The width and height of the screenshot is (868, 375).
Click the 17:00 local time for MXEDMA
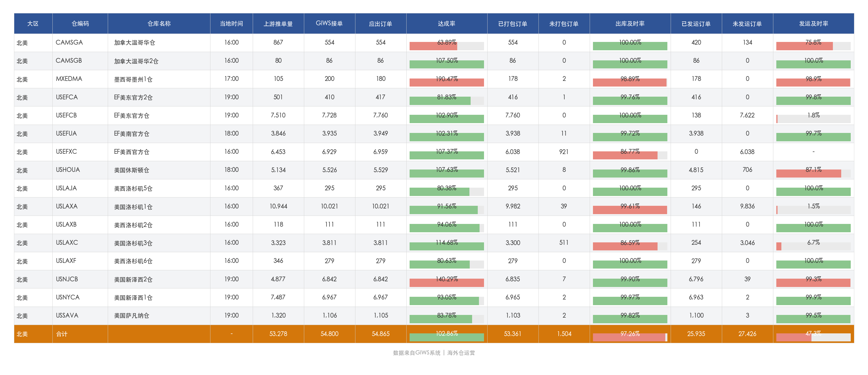(232, 79)
